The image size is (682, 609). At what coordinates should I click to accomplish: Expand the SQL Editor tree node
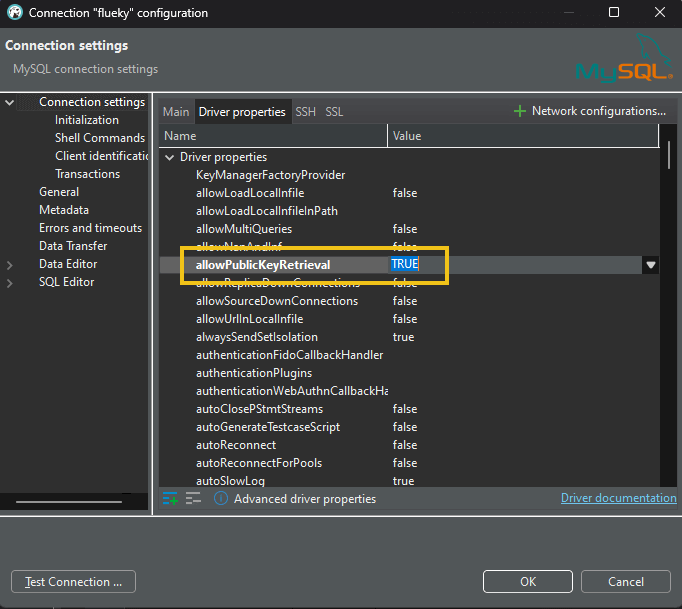coord(10,282)
